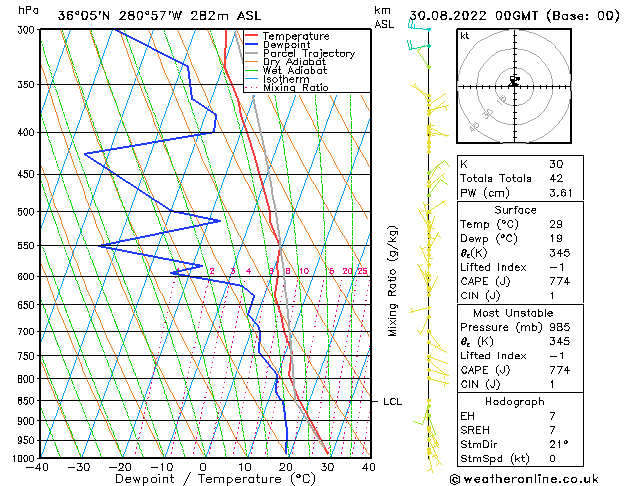629x486 pixels.
Task: Click the surface Temp value 29
Action: (556, 224)
